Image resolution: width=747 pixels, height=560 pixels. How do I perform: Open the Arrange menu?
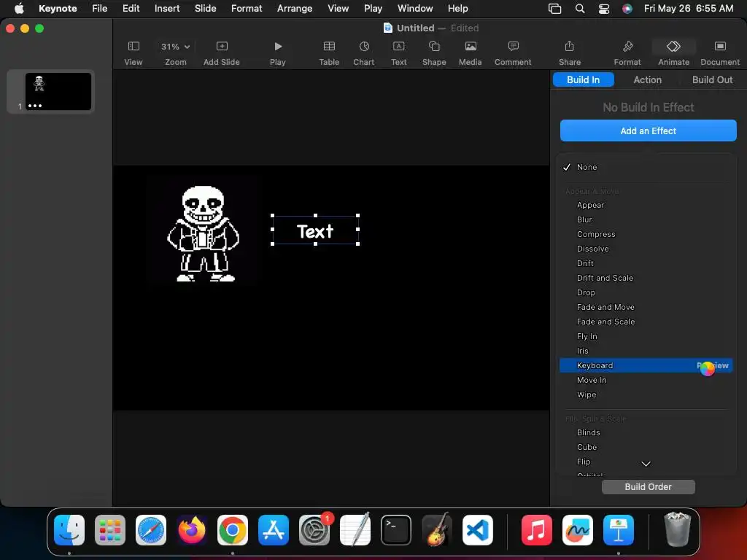click(x=295, y=9)
